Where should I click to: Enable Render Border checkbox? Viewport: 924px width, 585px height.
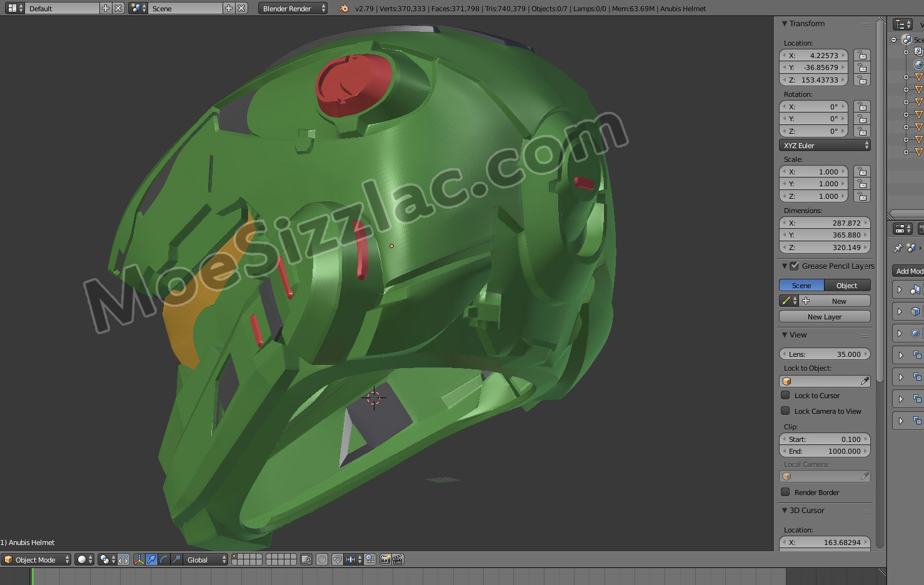(x=785, y=492)
